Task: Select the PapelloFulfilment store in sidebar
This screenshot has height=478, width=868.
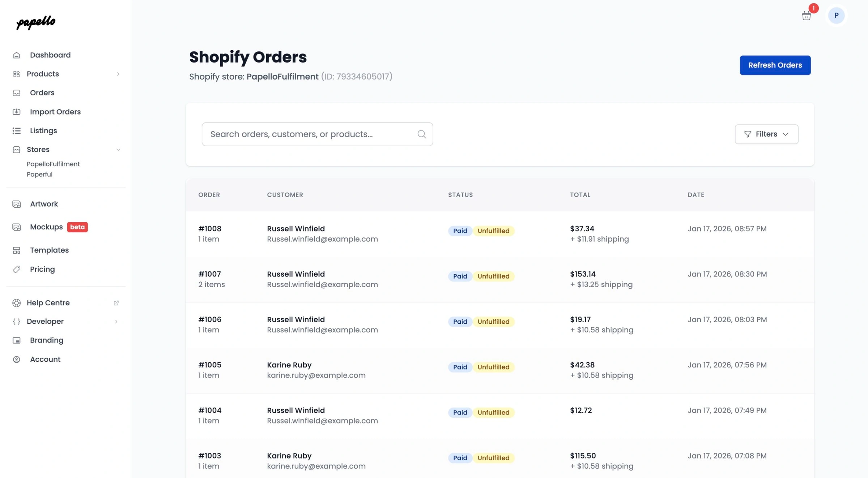Action: pos(53,164)
